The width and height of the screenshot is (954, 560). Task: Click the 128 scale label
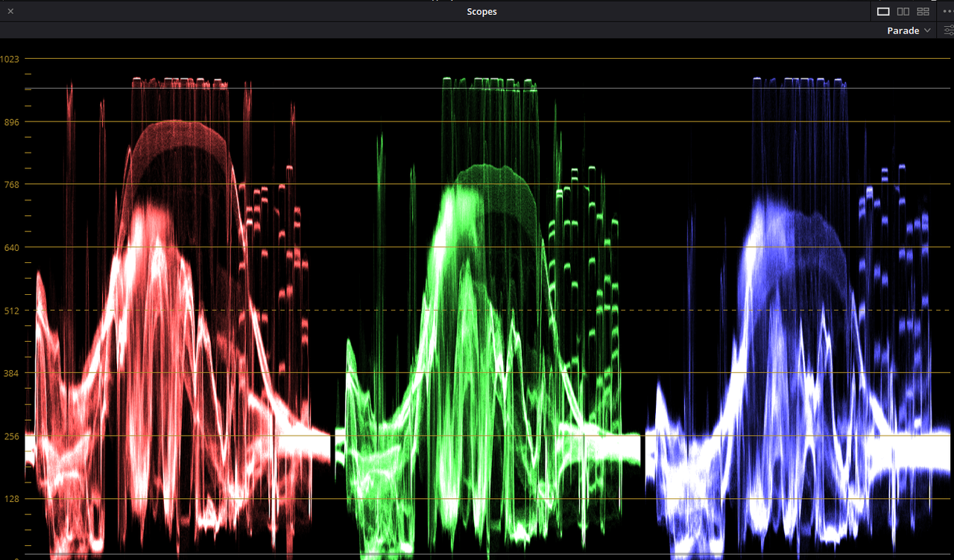point(12,499)
